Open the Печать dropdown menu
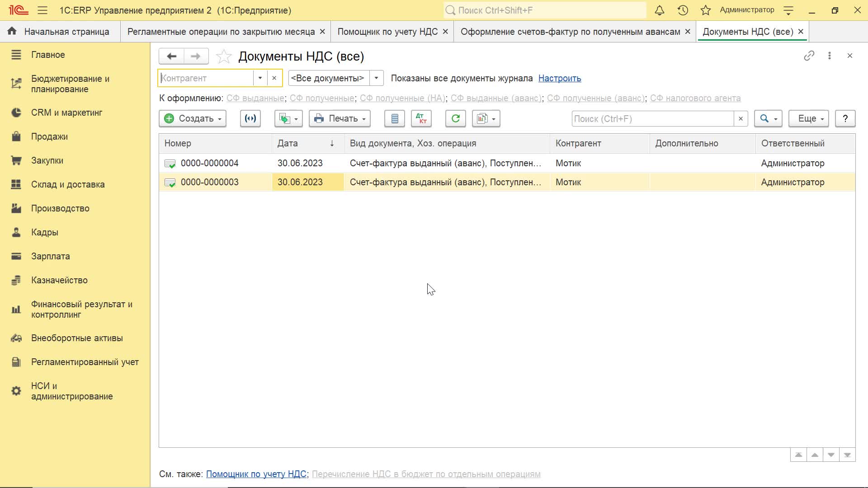This screenshot has width=868, height=488. 340,118
